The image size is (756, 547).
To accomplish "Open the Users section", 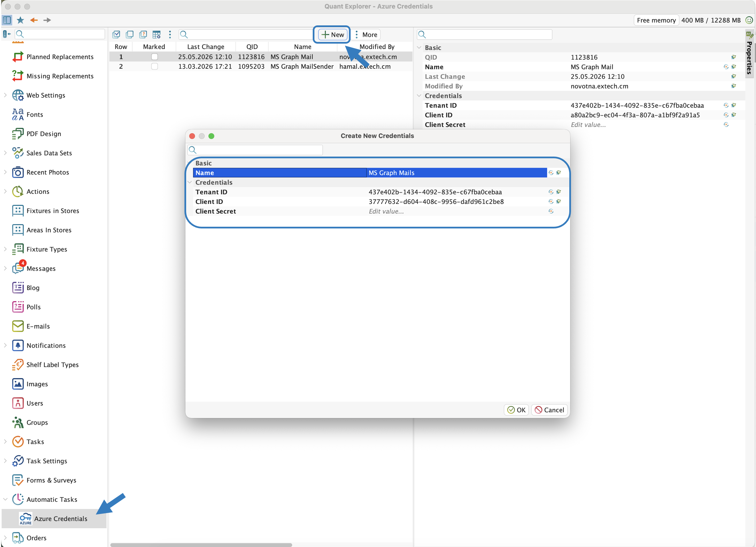I will pos(28,403).
